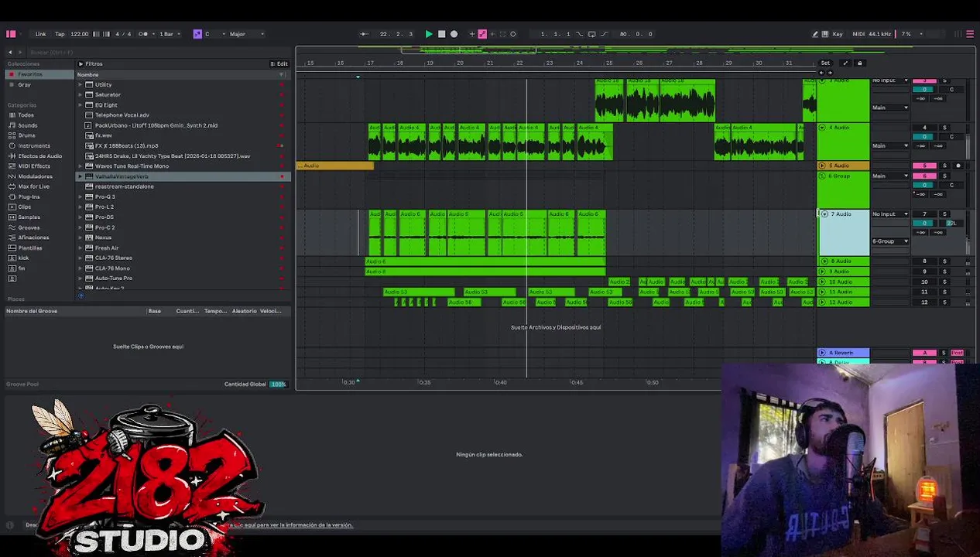Stop playback with the Stop button
Image resolution: width=980 pixels, height=557 pixels.
441,34
